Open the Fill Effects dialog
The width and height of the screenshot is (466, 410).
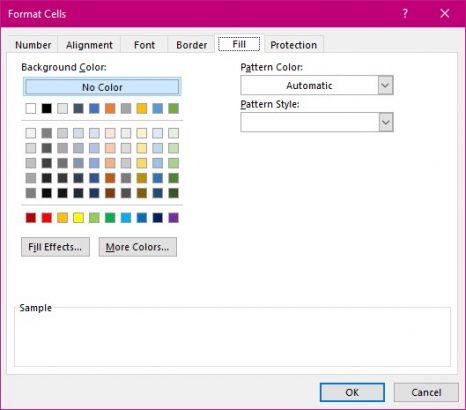click(55, 247)
